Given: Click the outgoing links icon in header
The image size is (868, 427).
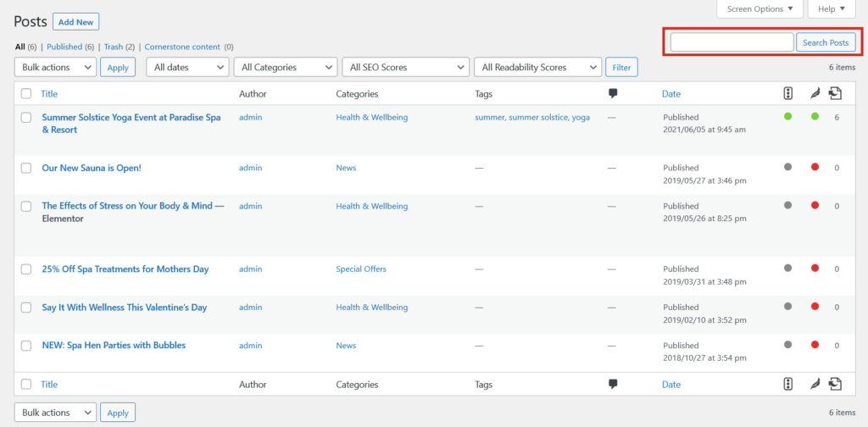Looking at the screenshot, I should click(x=835, y=93).
